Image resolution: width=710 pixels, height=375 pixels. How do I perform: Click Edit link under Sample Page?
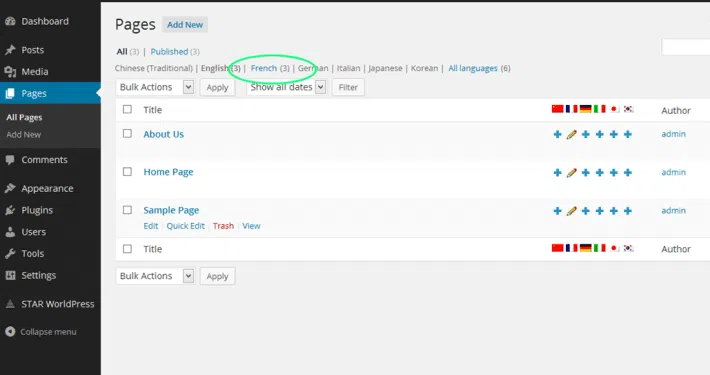coord(151,226)
